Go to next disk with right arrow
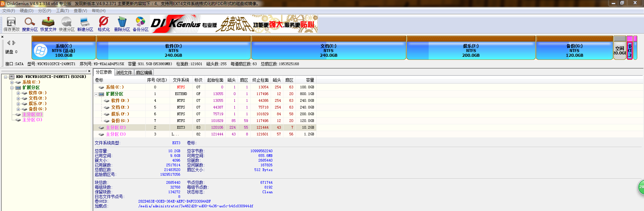This screenshot has height=211, width=644. point(14,43)
